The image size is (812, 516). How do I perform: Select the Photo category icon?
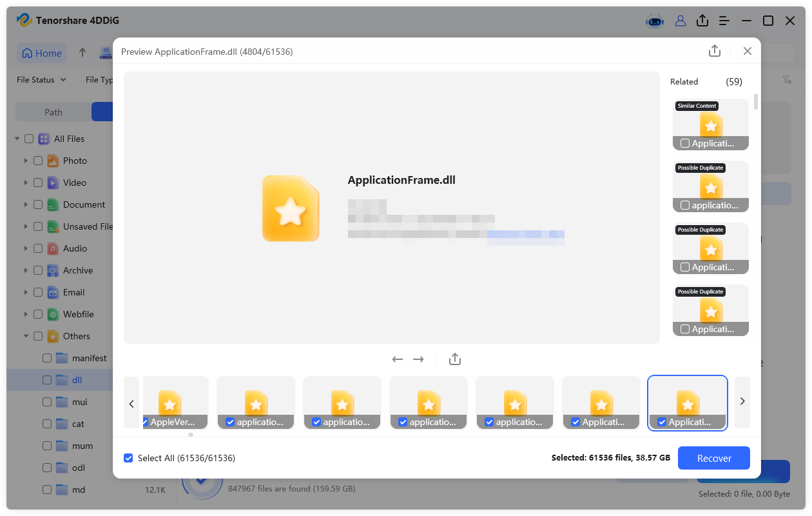point(53,161)
